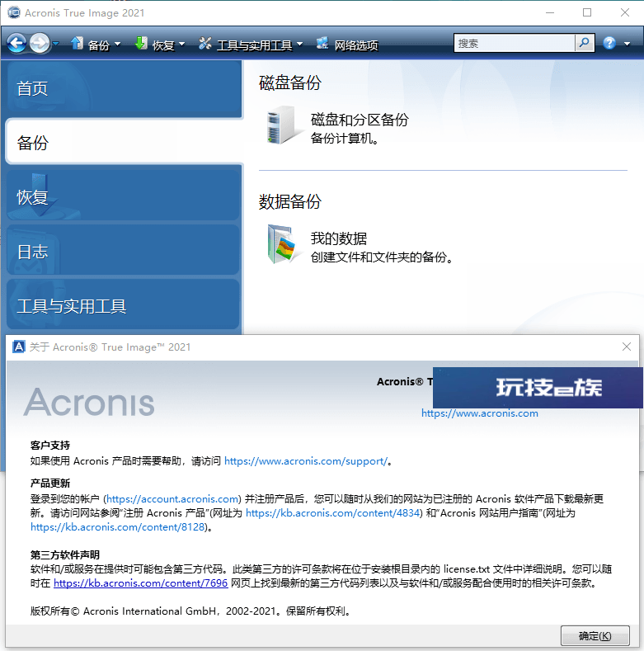Select 日志 in the sidebar
The height and width of the screenshot is (651, 644).
(124, 250)
